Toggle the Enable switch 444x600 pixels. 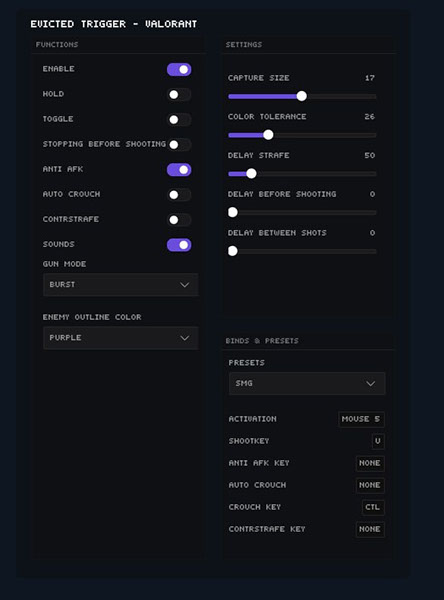click(x=179, y=70)
